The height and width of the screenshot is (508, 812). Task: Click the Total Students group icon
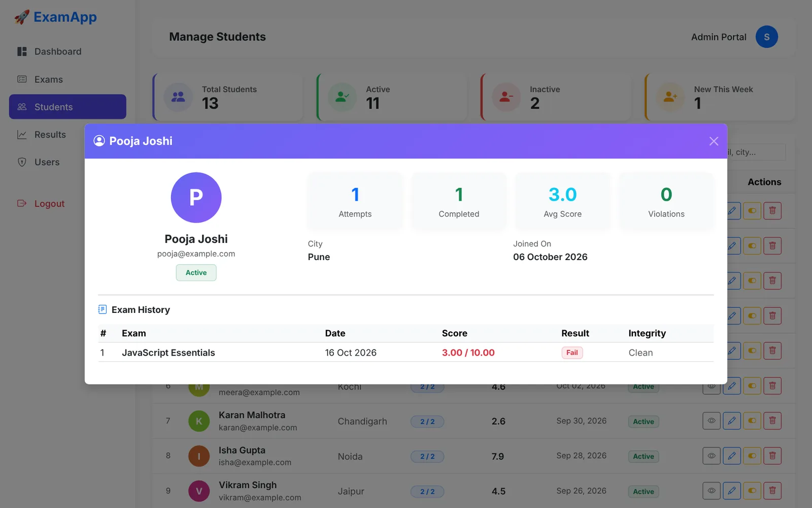[178, 97]
